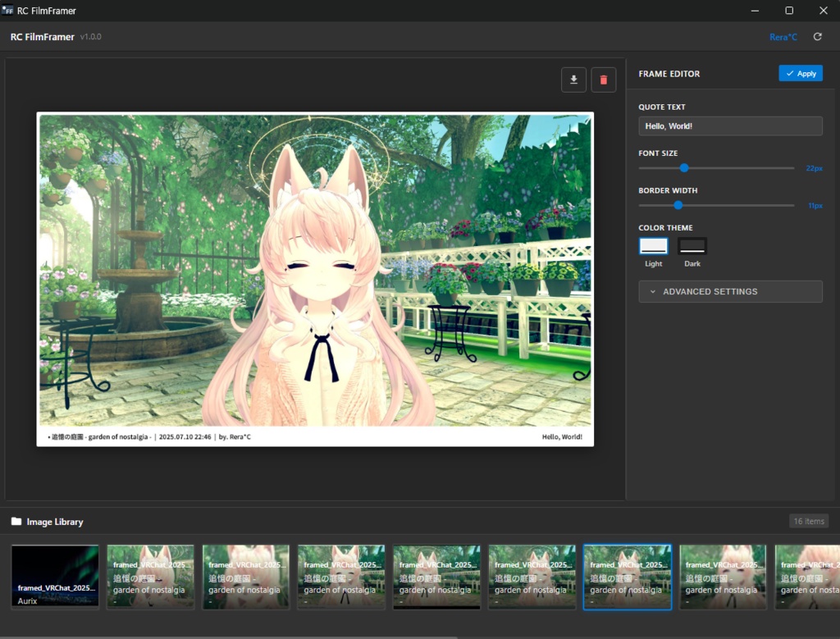840x639 pixels.
Task: Refresh the application
Action: click(x=817, y=36)
